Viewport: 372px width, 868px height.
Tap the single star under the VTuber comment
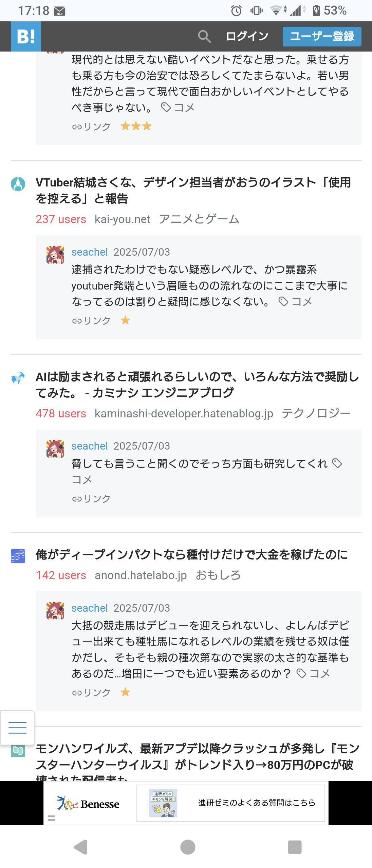pos(126,320)
